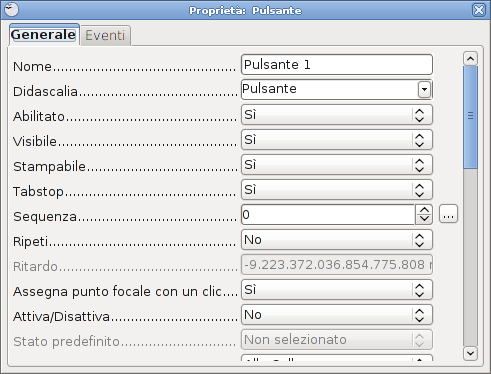Click the Sequenza property label

(45, 216)
